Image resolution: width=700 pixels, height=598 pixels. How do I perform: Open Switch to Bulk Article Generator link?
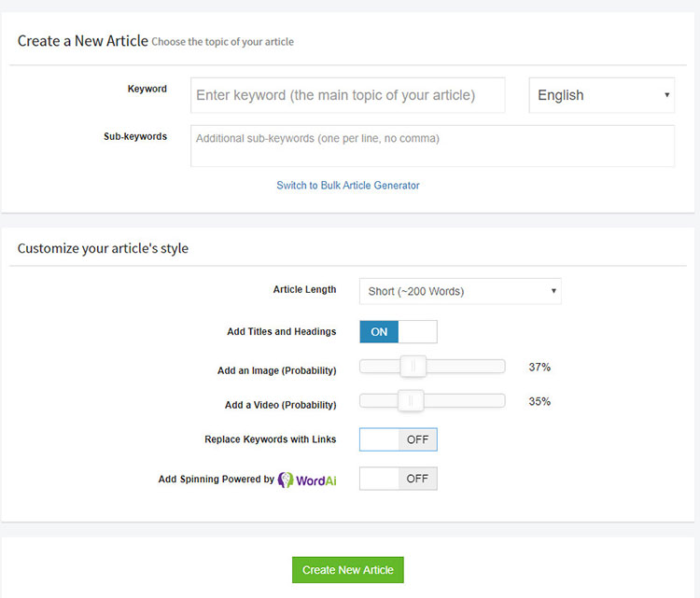[348, 186]
